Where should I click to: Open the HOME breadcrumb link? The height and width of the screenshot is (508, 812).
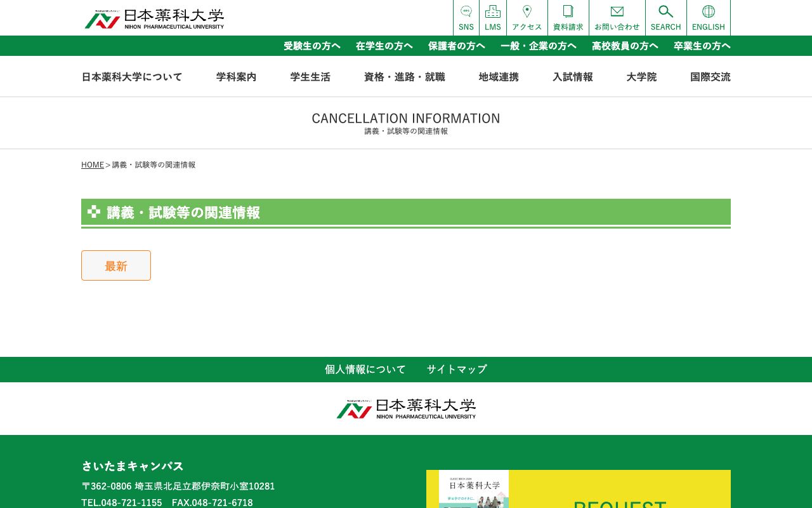(x=92, y=164)
